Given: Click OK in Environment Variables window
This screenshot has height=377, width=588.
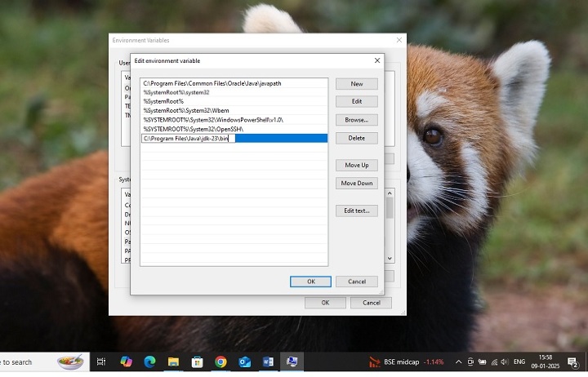Looking at the screenshot, I should pos(325,303).
